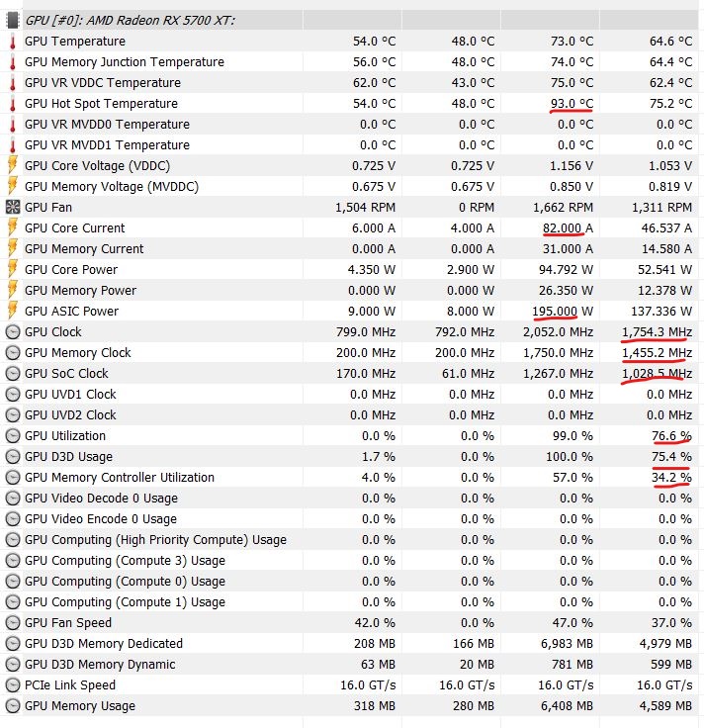Viewport: 704px width, 728px height.
Task: Click thermometer icon beside GPU VR VDDC Temperature
Action: coord(13,83)
